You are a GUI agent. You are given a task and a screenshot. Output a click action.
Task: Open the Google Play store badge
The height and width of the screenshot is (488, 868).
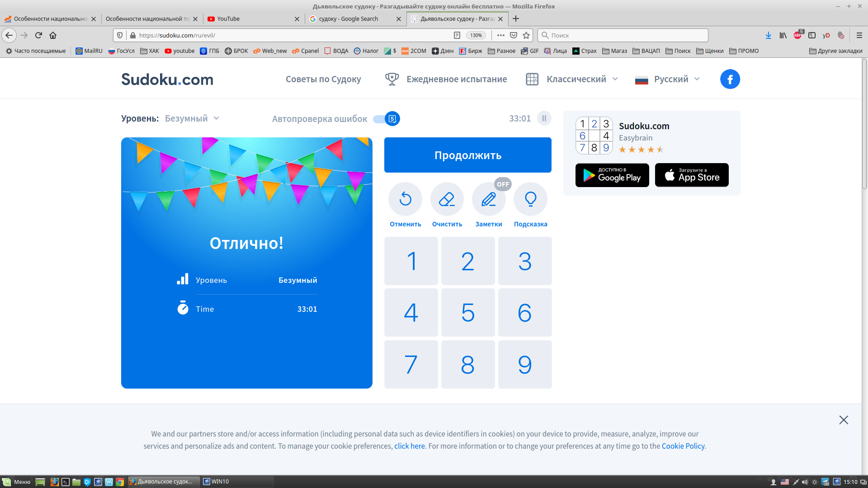pyautogui.click(x=612, y=175)
